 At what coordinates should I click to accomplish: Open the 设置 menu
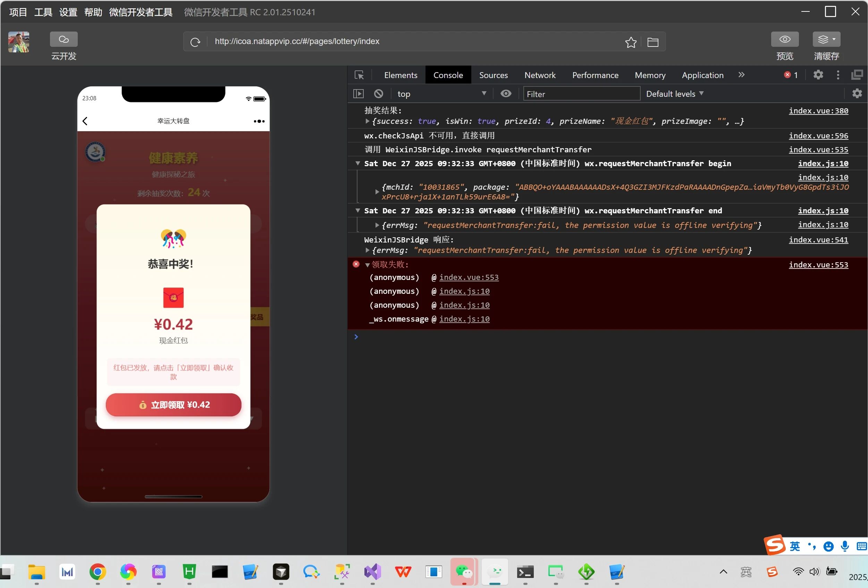tap(68, 12)
